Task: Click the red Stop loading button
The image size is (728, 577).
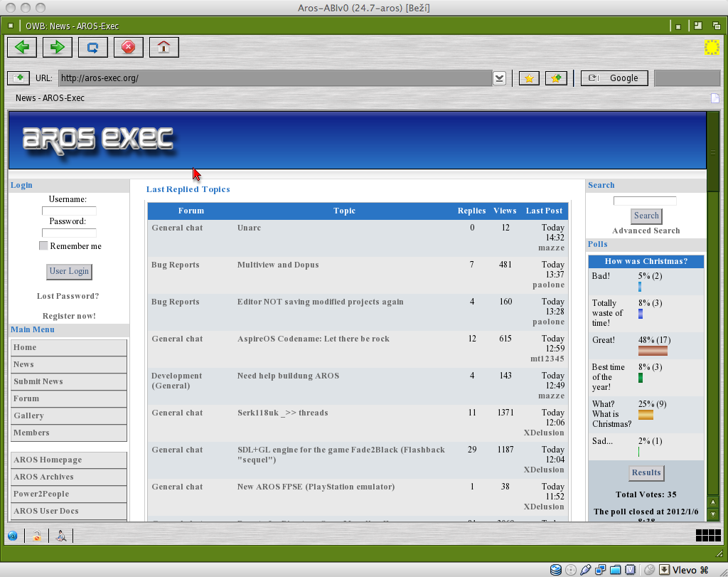Action: (128, 48)
